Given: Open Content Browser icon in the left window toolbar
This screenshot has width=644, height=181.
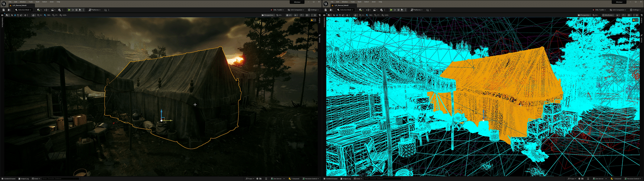Looking at the screenshot, I should [x=9, y=10].
